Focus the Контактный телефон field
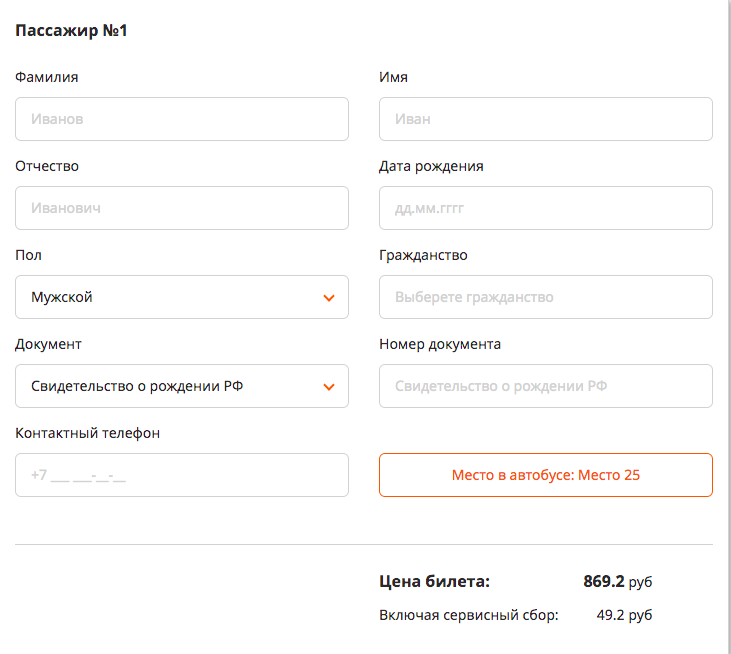The width and height of the screenshot is (731, 654). [182, 475]
